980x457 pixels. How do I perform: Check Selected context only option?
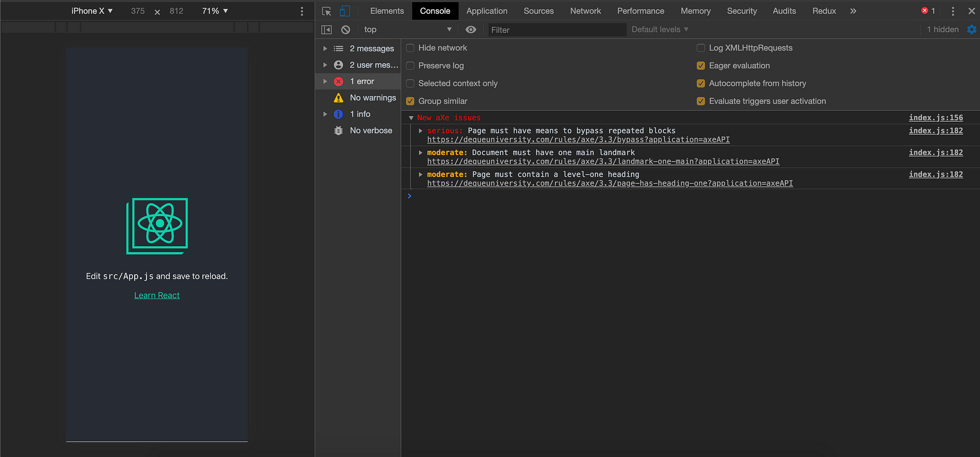click(x=410, y=83)
